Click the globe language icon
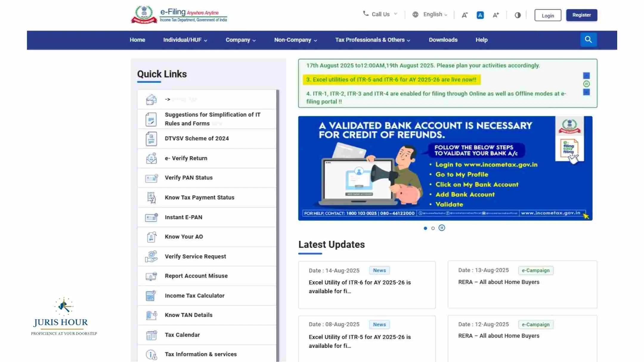The image size is (644, 362). [415, 14]
